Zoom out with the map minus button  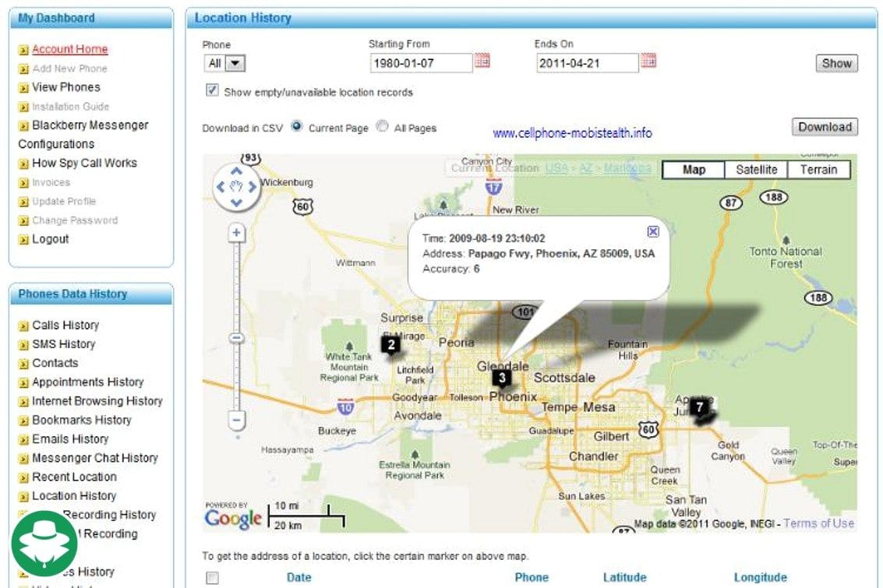tap(238, 421)
